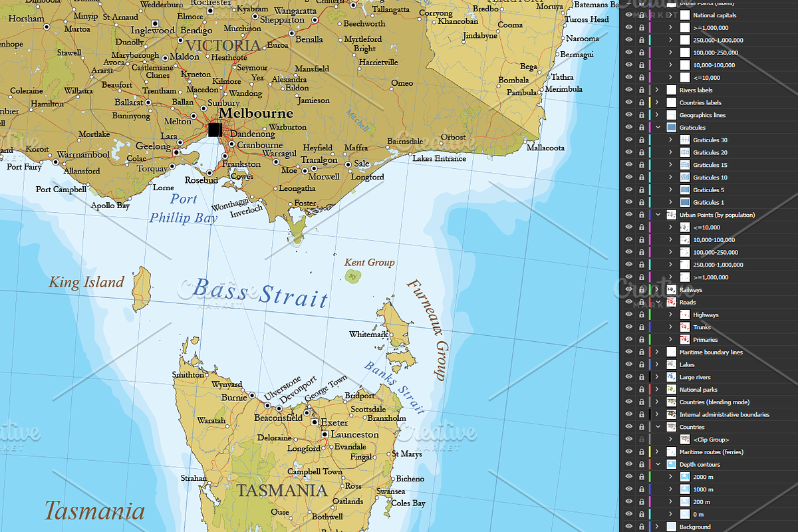
Task: Click the Trunks layer color bar
Action: pos(649,327)
